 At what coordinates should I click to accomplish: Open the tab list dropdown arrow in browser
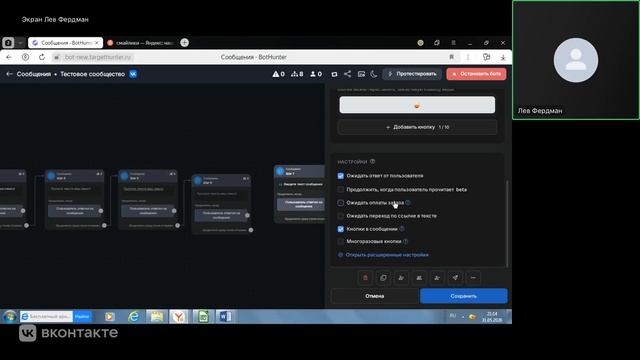click(20, 42)
